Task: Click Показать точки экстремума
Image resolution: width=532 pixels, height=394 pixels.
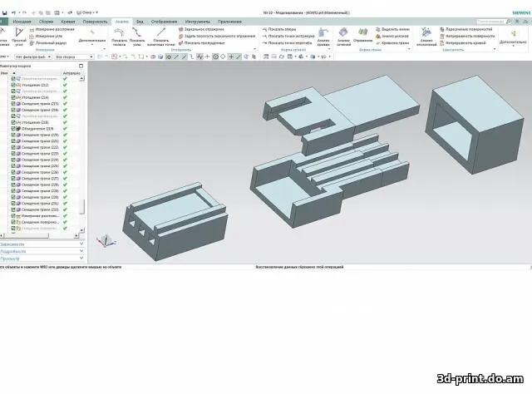Action: (x=288, y=36)
